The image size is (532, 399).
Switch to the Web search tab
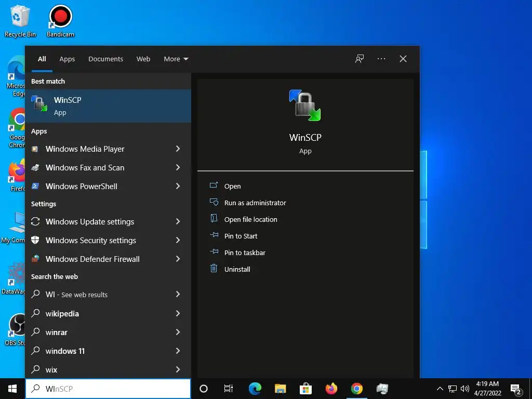coord(143,59)
